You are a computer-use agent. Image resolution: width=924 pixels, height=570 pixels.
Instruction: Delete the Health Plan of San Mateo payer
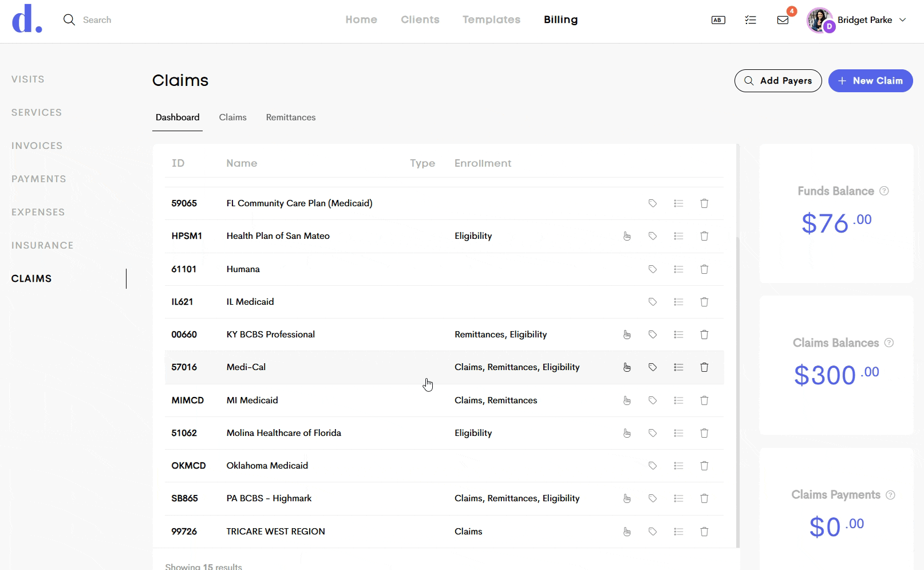click(x=704, y=236)
